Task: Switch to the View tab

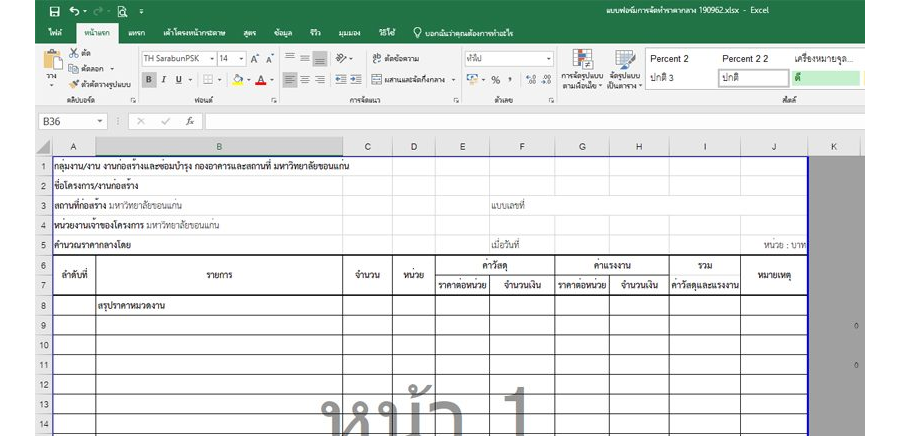Action: (x=349, y=33)
